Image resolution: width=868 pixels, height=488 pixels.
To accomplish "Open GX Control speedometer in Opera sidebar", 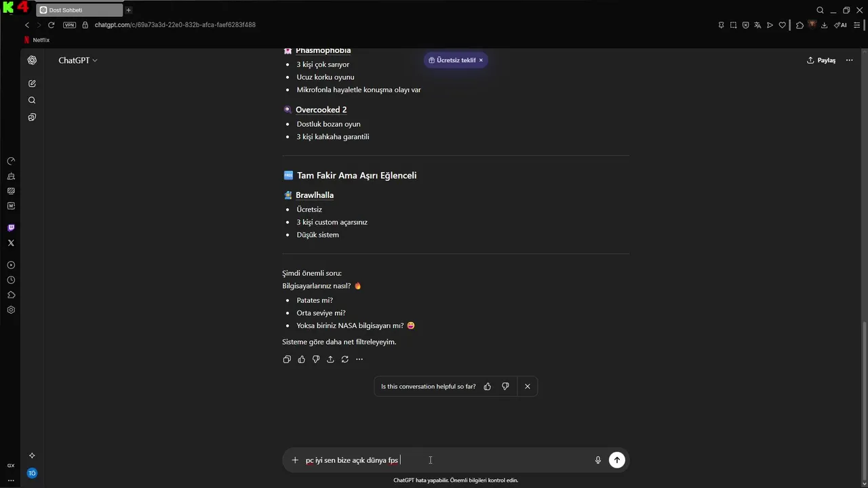I will 11,161.
